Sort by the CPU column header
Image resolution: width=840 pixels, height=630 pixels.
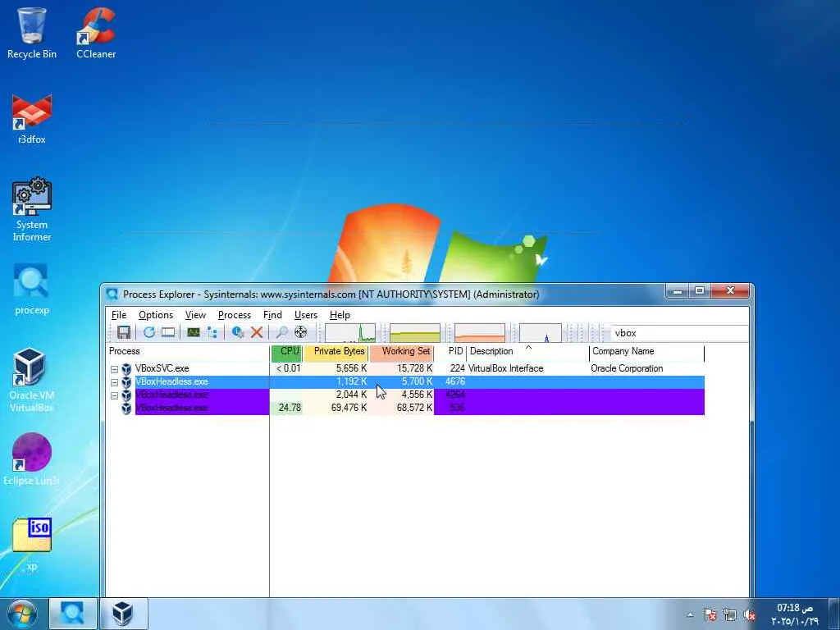tap(288, 351)
